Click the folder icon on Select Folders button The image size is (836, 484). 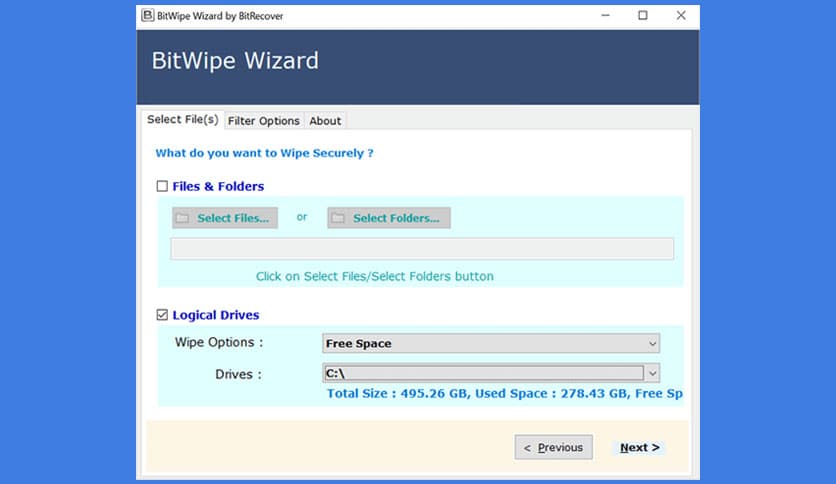(337, 218)
